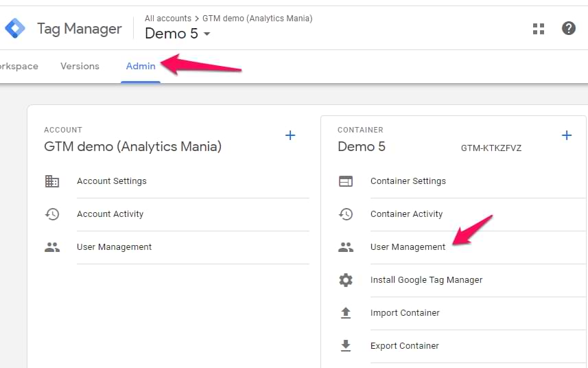
Task: Click the Container Settings window icon
Action: (x=346, y=181)
